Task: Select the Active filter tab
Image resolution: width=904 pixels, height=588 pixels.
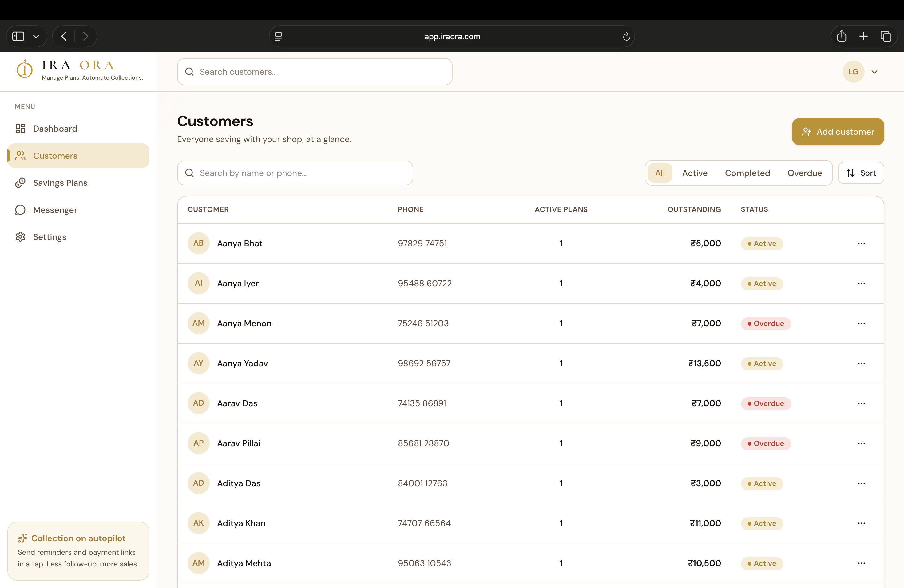Action: (695, 173)
